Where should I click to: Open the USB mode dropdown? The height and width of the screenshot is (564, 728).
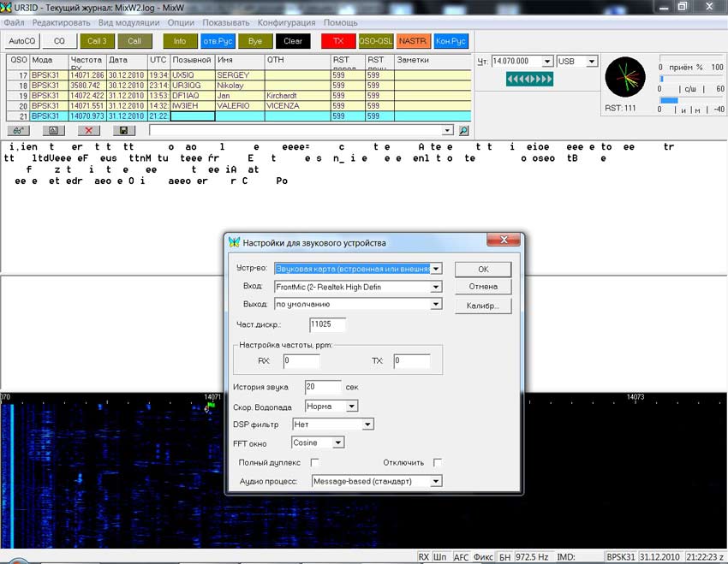click(591, 62)
